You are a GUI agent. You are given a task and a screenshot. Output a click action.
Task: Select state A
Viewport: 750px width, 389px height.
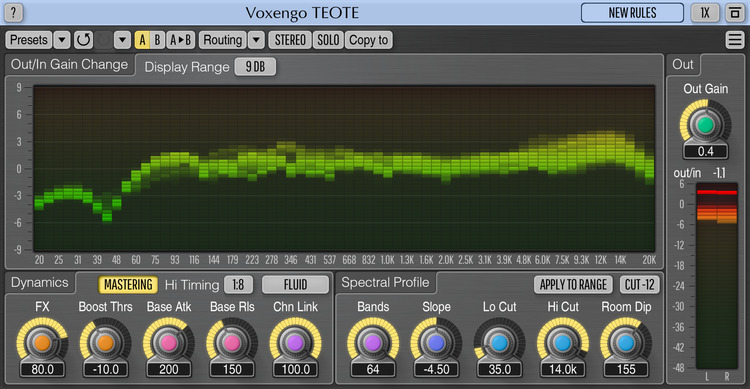142,40
